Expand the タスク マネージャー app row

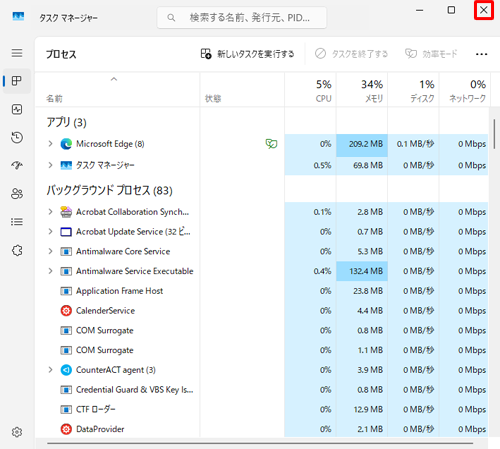(x=50, y=165)
